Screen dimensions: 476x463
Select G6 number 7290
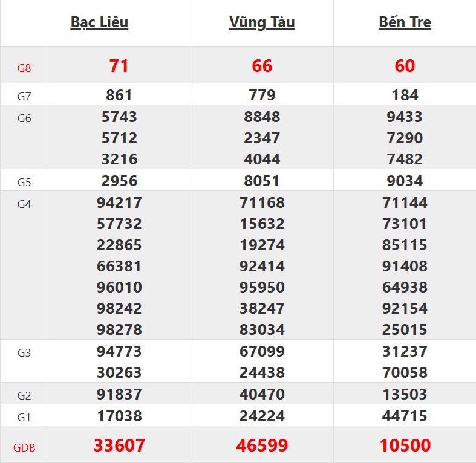405,138
